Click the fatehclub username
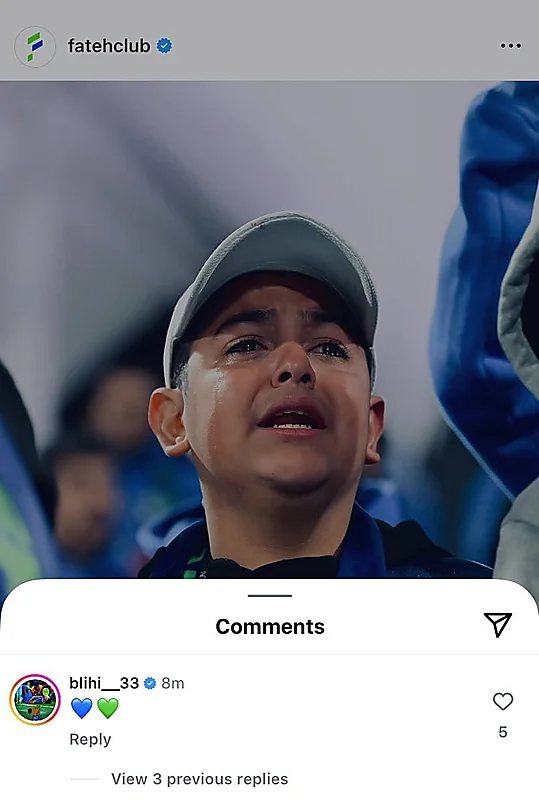The height and width of the screenshot is (800, 539). click(109, 46)
